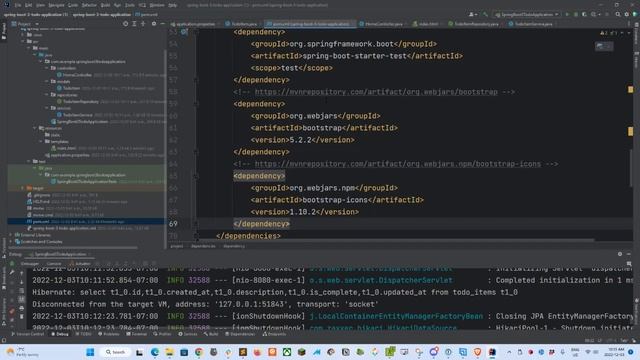Open Problems tool window button
The width and height of the screenshot is (640, 360).
point(109,334)
